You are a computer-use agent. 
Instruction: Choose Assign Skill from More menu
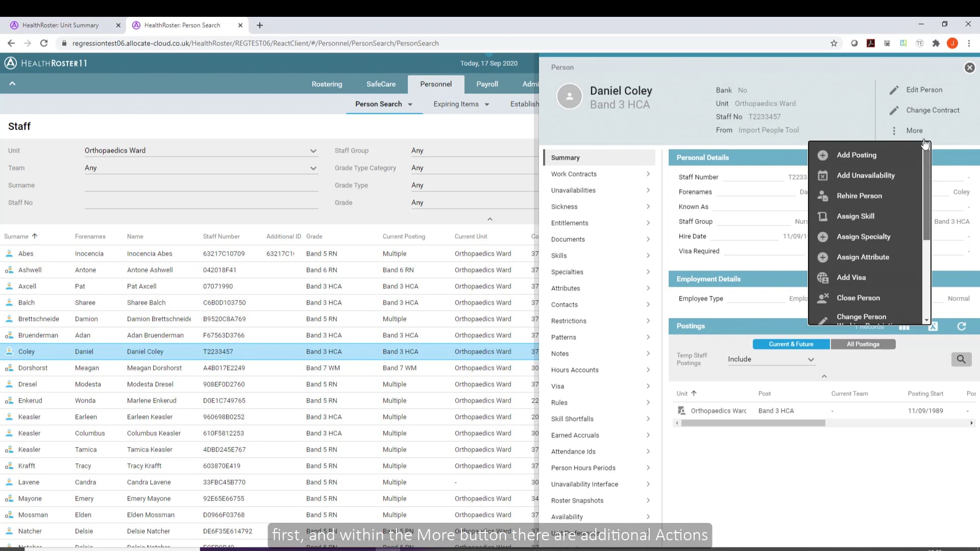855,216
